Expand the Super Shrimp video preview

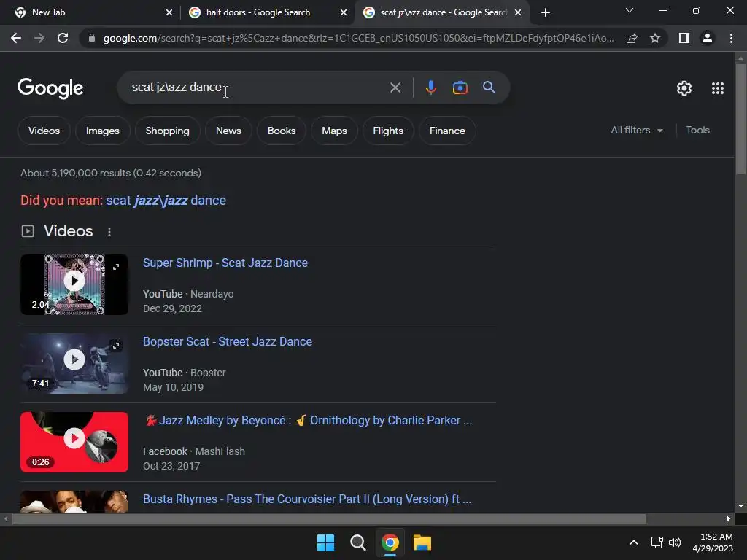point(116,267)
